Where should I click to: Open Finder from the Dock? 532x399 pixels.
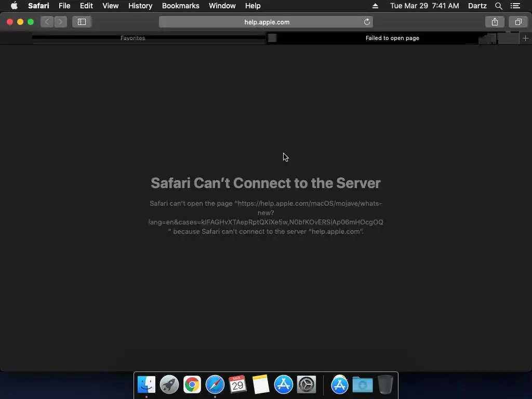coord(147,384)
